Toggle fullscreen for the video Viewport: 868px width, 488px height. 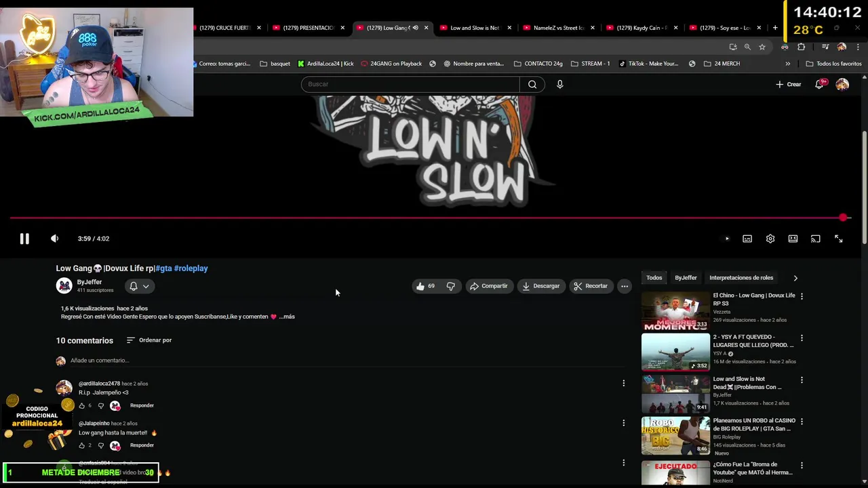(x=839, y=239)
